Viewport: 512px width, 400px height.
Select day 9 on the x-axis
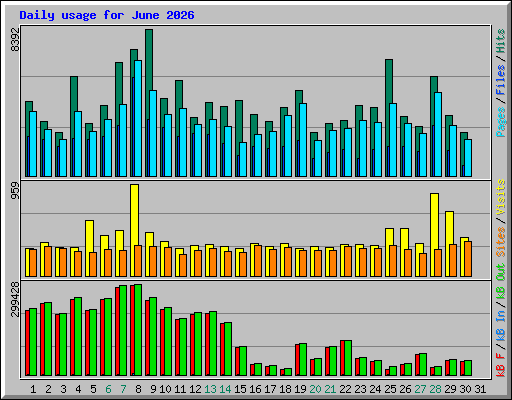[153, 389]
